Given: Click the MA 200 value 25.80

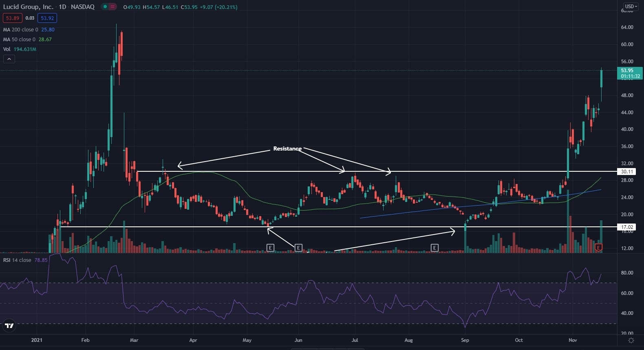Looking at the screenshot, I should tap(48, 30).
